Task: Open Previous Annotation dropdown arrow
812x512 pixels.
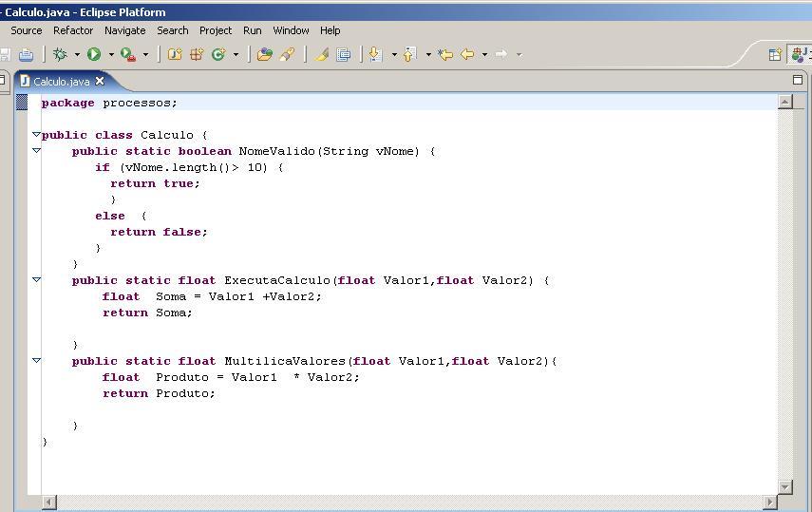Action: [428, 54]
